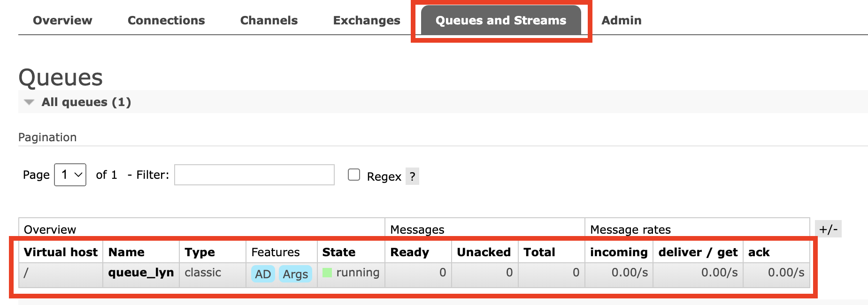Sort by State column header
Screen dimensions: 868x305
pos(338,252)
